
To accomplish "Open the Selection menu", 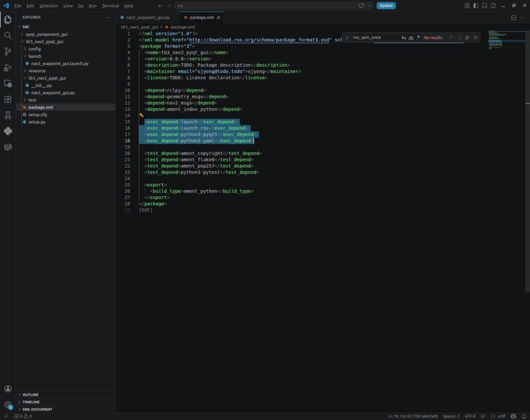I will point(48,6).
